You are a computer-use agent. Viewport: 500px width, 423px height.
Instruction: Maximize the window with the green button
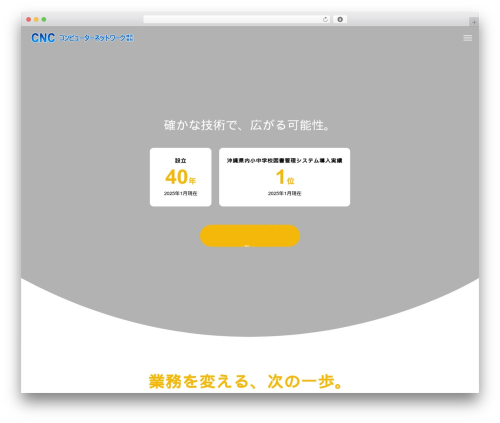click(44, 20)
